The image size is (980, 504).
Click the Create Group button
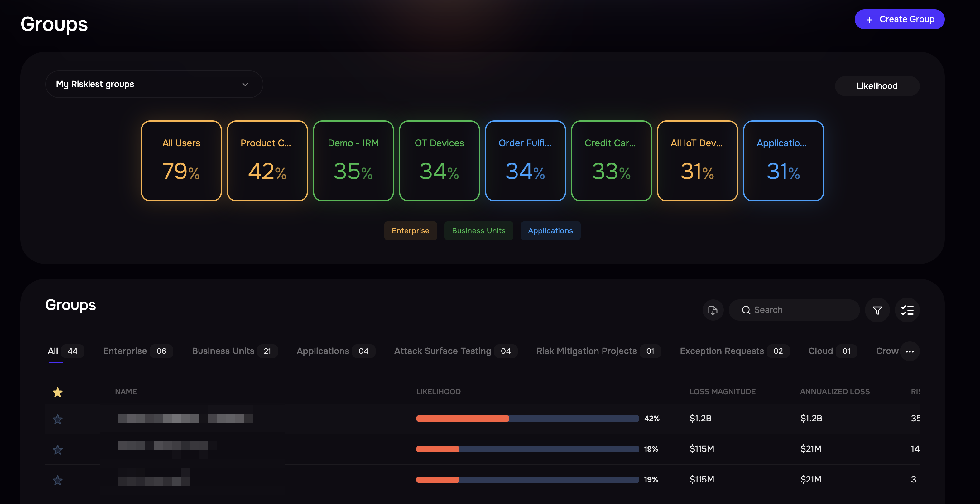click(899, 19)
